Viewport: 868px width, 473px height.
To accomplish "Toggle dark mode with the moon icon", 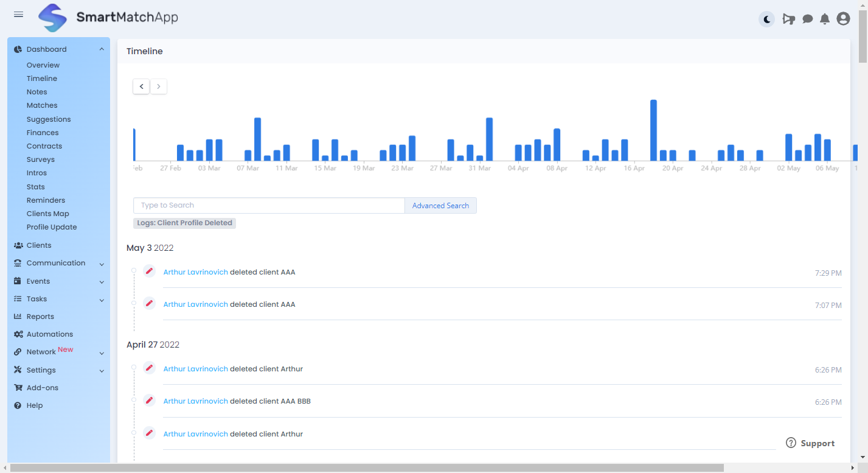I will [766, 19].
